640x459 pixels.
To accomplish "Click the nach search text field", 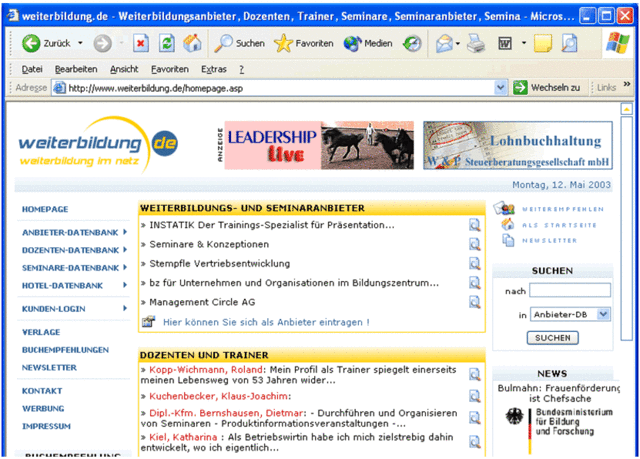I will coord(570,290).
